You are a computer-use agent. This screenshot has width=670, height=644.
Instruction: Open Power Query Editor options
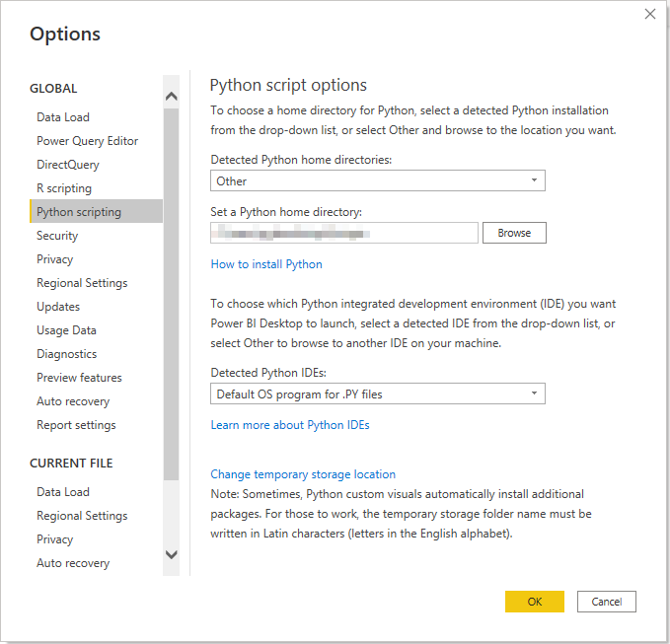tap(87, 141)
